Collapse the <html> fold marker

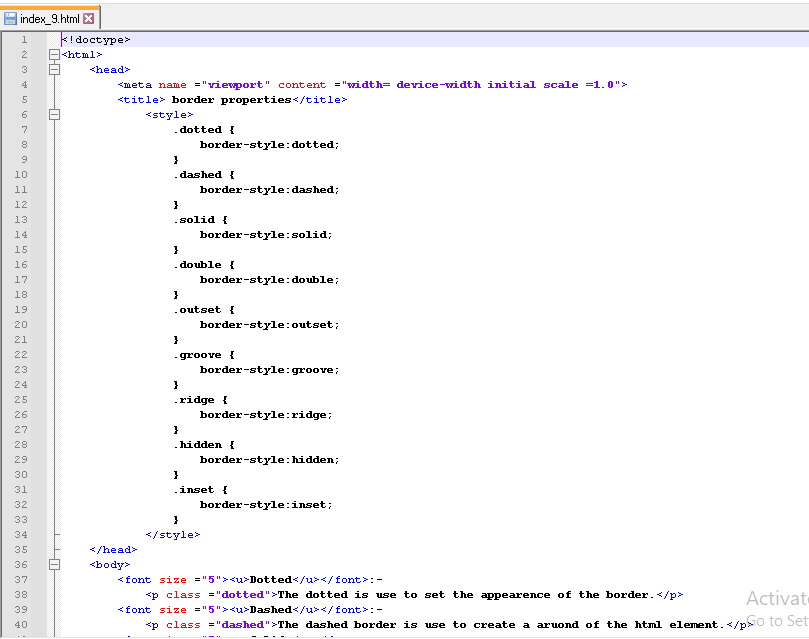tap(54, 55)
